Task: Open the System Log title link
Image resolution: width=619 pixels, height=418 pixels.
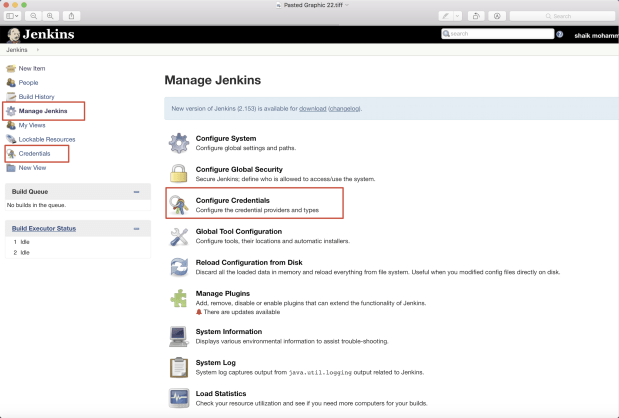Action: pyautogui.click(x=216, y=363)
